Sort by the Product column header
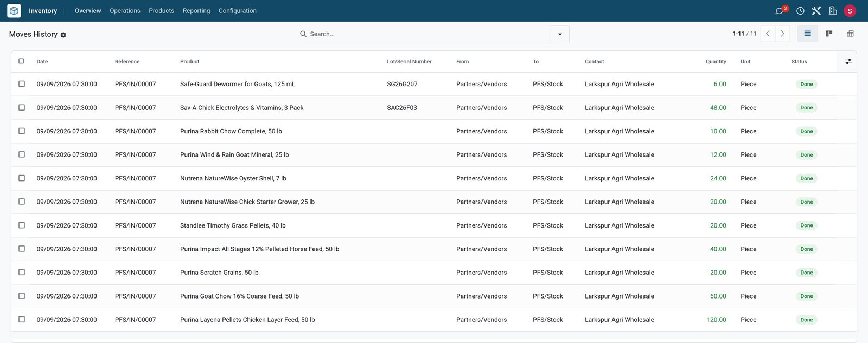Image resolution: width=868 pixels, height=343 pixels. pyautogui.click(x=190, y=62)
